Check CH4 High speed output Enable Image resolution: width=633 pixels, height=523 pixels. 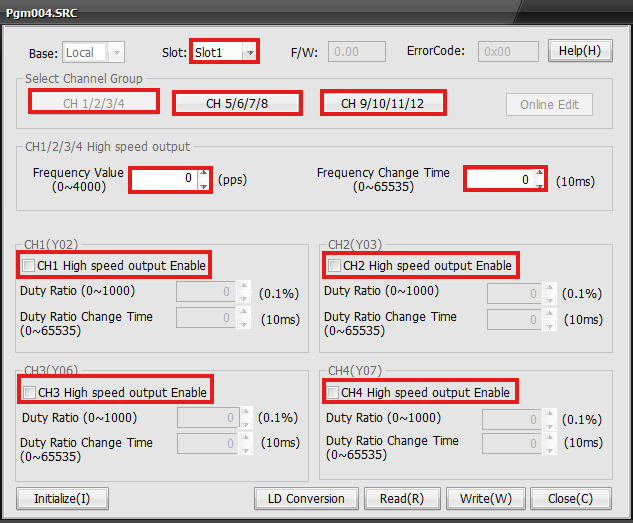pyautogui.click(x=333, y=392)
